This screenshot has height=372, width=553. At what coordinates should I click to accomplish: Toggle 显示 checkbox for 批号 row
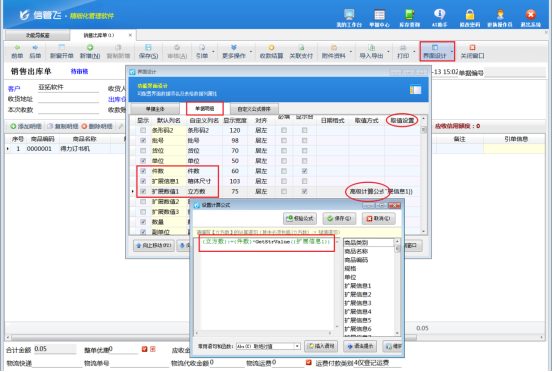(143, 140)
